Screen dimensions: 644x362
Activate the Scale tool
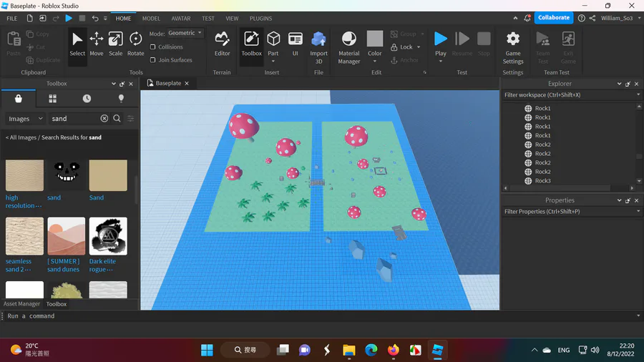coord(115,44)
